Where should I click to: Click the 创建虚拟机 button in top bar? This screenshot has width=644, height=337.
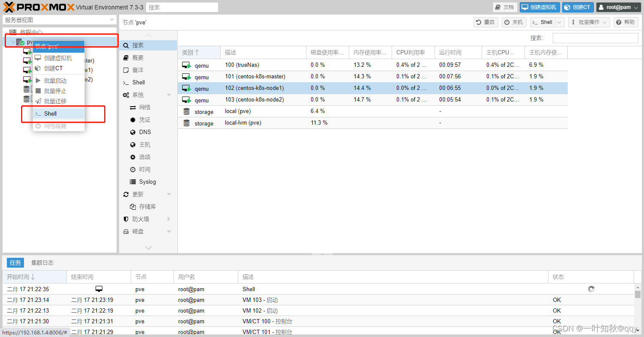(x=539, y=7)
